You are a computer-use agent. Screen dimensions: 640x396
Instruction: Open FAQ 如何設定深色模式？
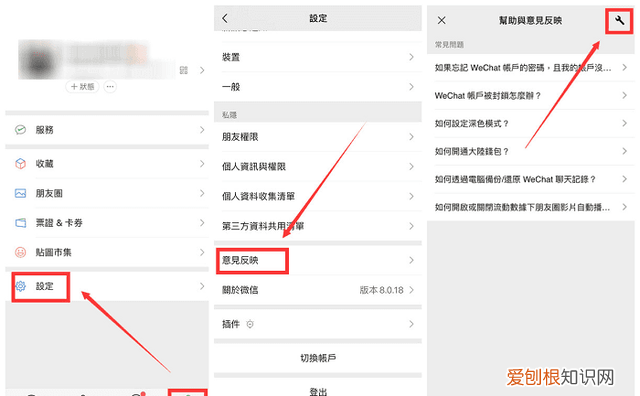(531, 123)
